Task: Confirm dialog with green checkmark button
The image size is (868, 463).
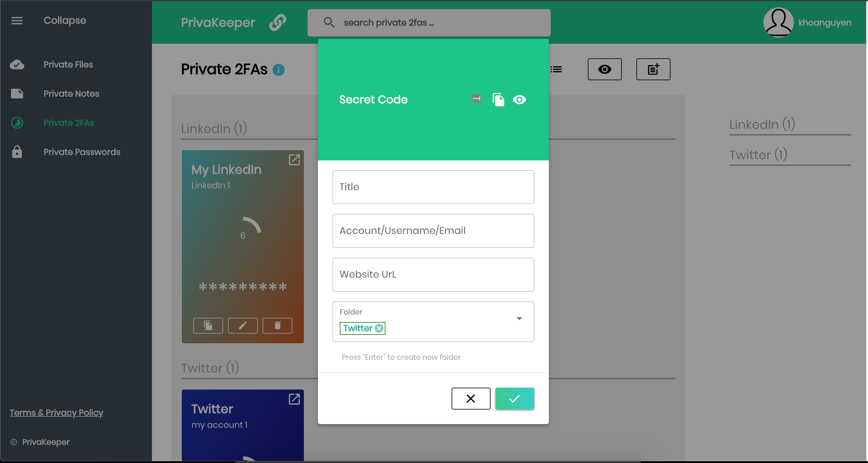Action: [x=514, y=398]
